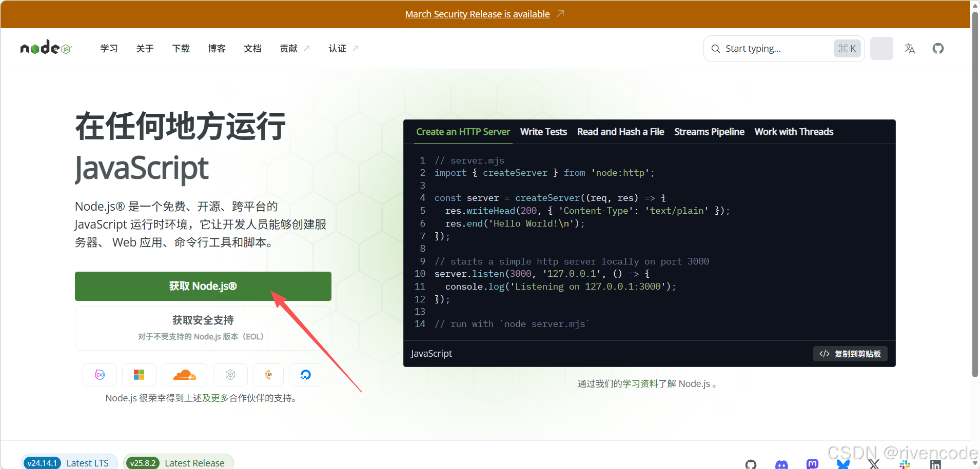
Task: Click the external arrow on security release banner
Action: [x=560, y=14]
